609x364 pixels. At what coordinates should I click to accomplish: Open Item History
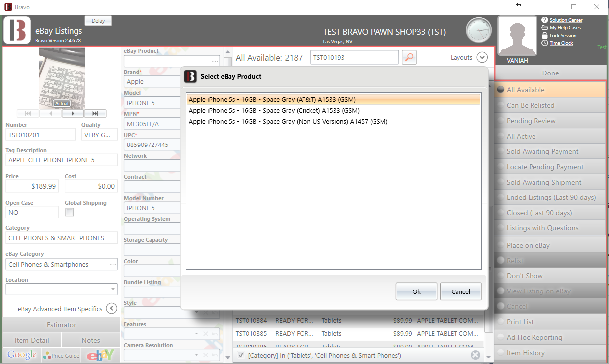tap(550, 353)
